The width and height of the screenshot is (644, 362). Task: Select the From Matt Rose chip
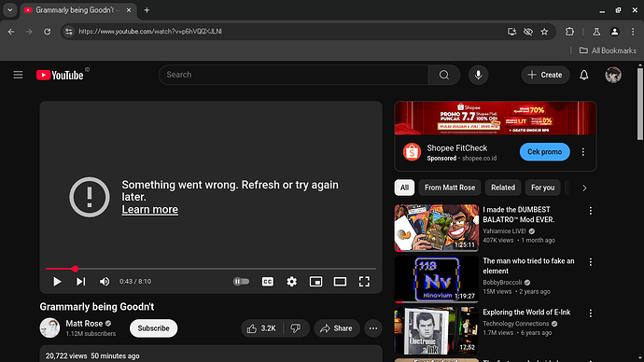tap(450, 188)
